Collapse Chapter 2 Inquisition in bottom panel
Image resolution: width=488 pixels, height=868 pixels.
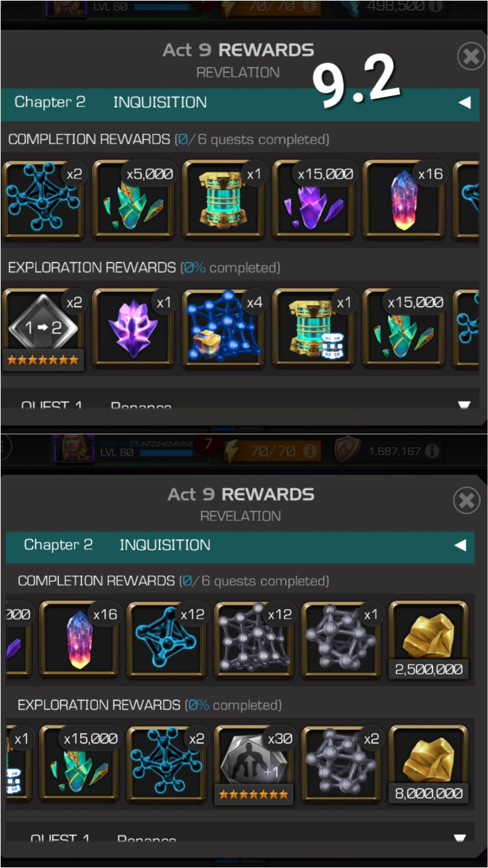point(460,545)
